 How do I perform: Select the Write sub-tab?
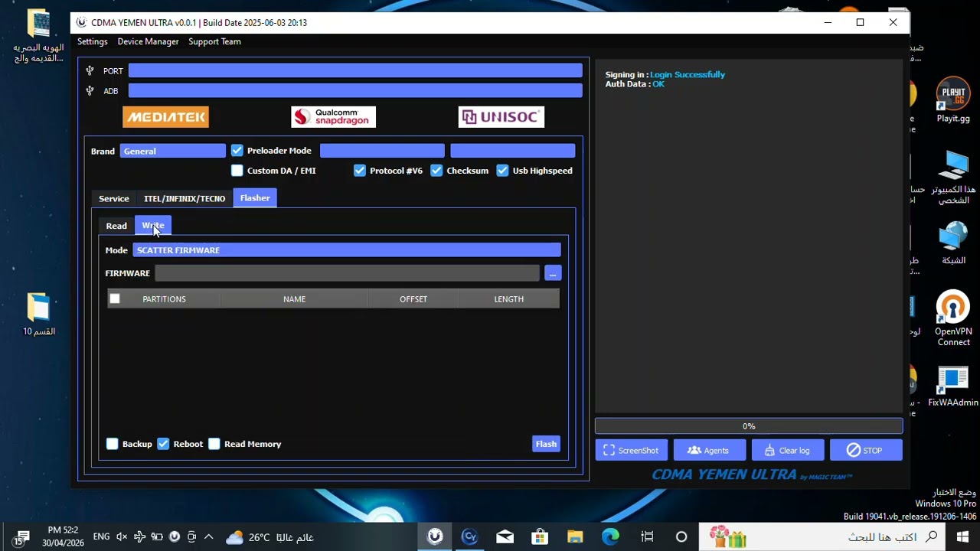pos(153,225)
